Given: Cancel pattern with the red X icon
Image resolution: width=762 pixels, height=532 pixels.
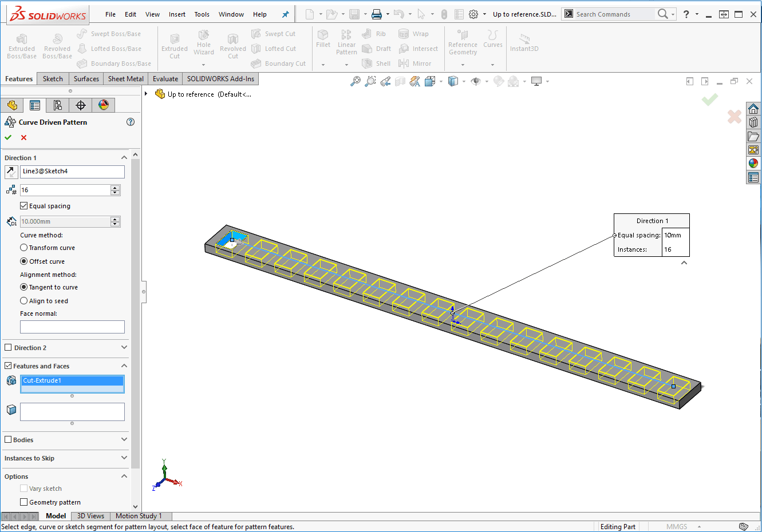Looking at the screenshot, I should [x=23, y=137].
